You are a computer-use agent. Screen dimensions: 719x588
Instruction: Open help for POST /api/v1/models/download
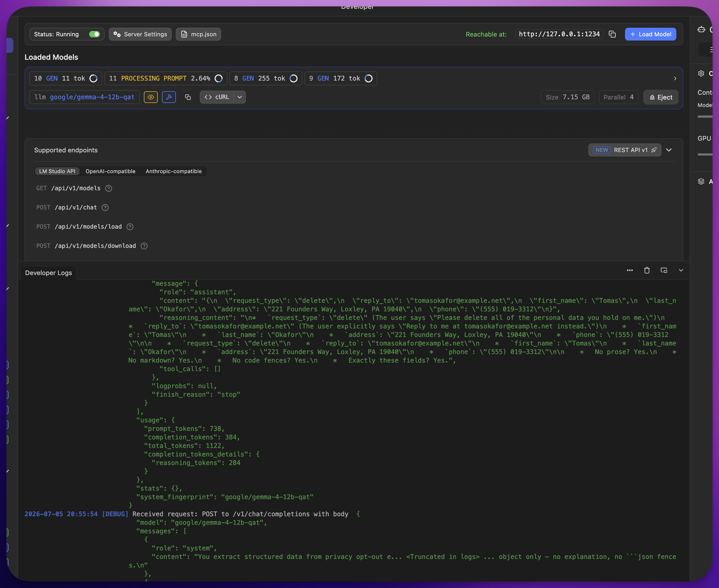[x=144, y=246]
